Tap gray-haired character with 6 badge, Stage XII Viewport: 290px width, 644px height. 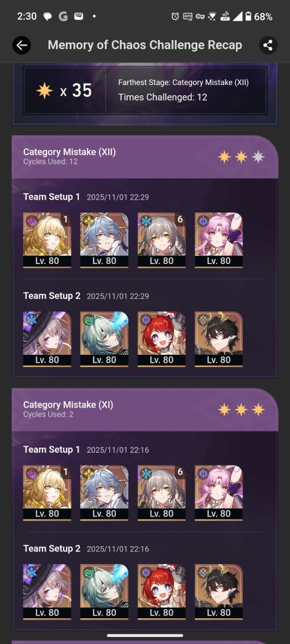[161, 240]
